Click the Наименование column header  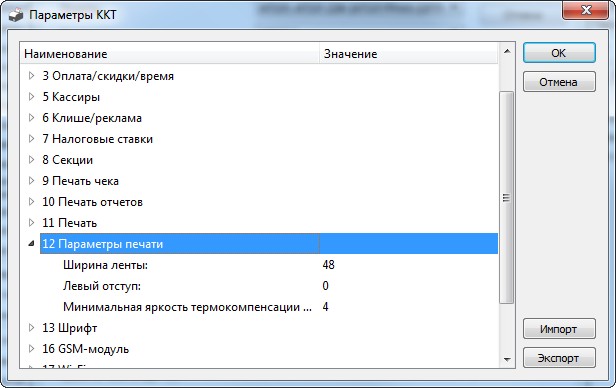pos(170,53)
